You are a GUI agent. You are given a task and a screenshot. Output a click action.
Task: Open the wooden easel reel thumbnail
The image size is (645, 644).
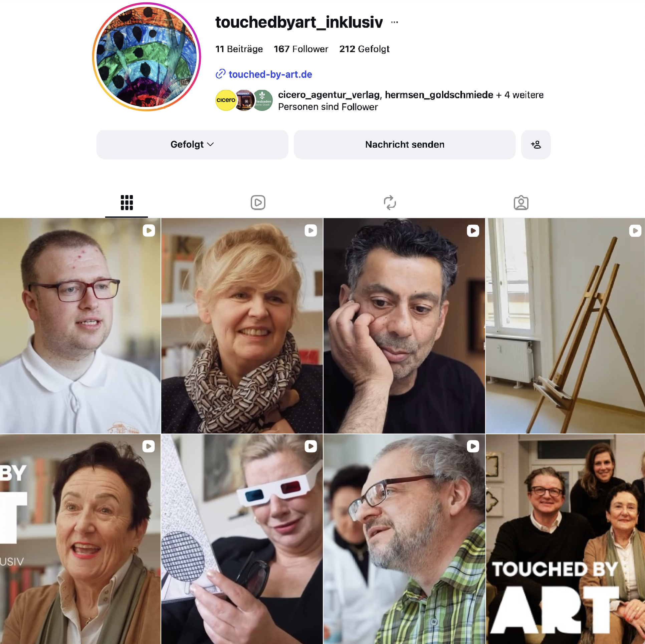pyautogui.click(x=565, y=326)
